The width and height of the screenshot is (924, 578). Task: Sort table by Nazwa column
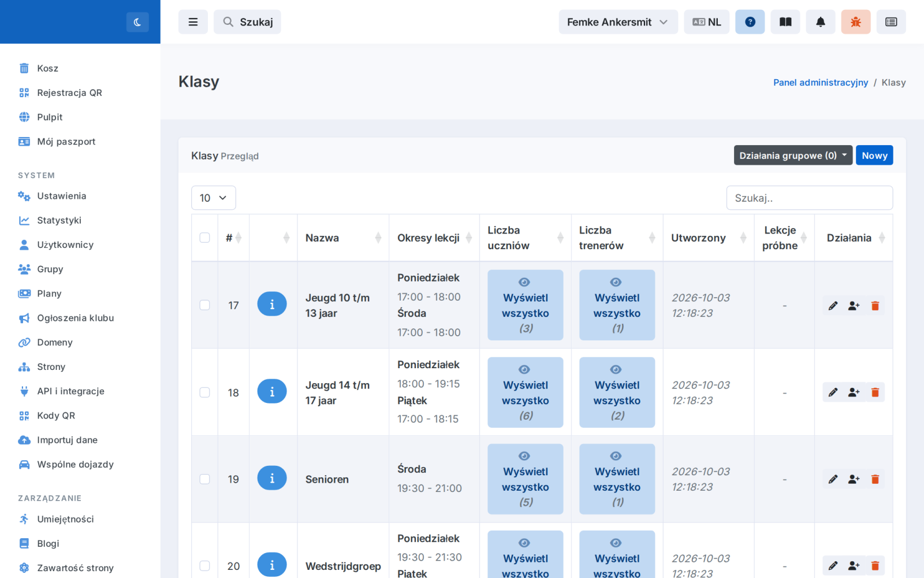(343, 238)
